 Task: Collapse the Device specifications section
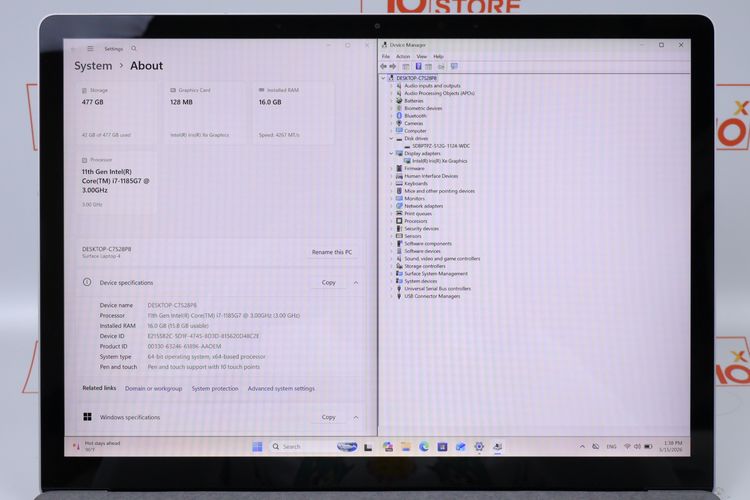[x=356, y=283]
